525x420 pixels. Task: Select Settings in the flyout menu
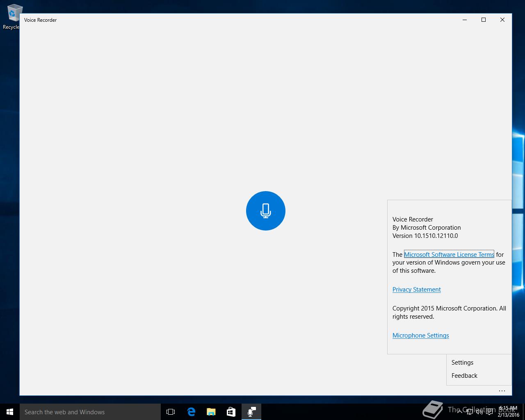pos(479,363)
